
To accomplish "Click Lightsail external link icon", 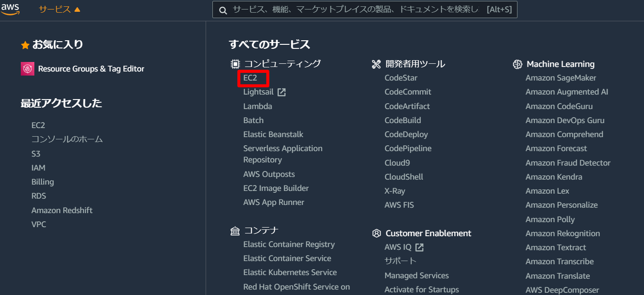I will pyautogui.click(x=282, y=92).
